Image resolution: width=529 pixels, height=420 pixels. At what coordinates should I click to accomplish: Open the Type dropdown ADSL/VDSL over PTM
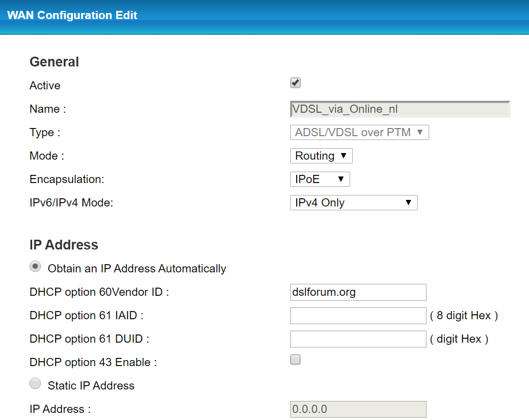coord(359,132)
